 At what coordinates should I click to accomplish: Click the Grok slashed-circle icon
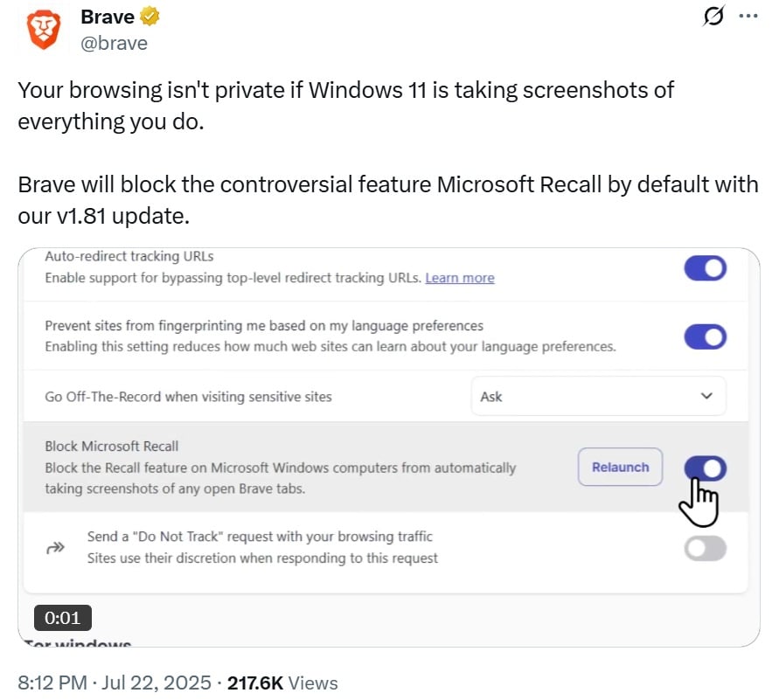[713, 16]
